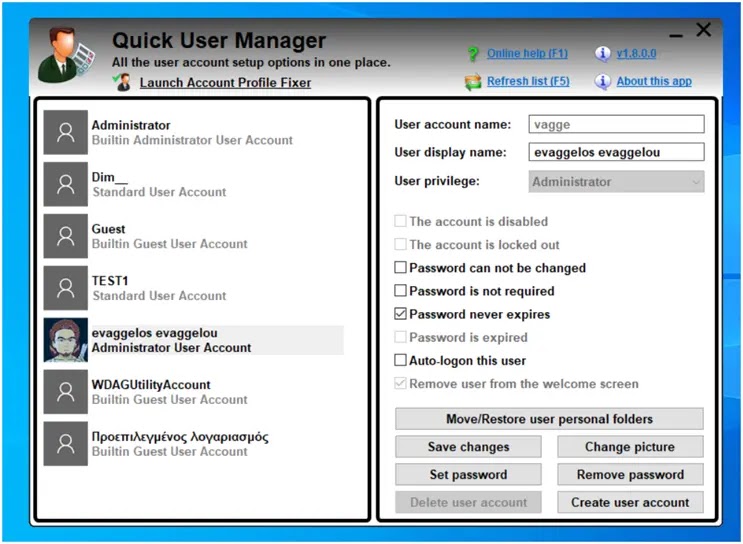Click the Remove password button
The height and width of the screenshot is (544, 743).
[x=630, y=474]
